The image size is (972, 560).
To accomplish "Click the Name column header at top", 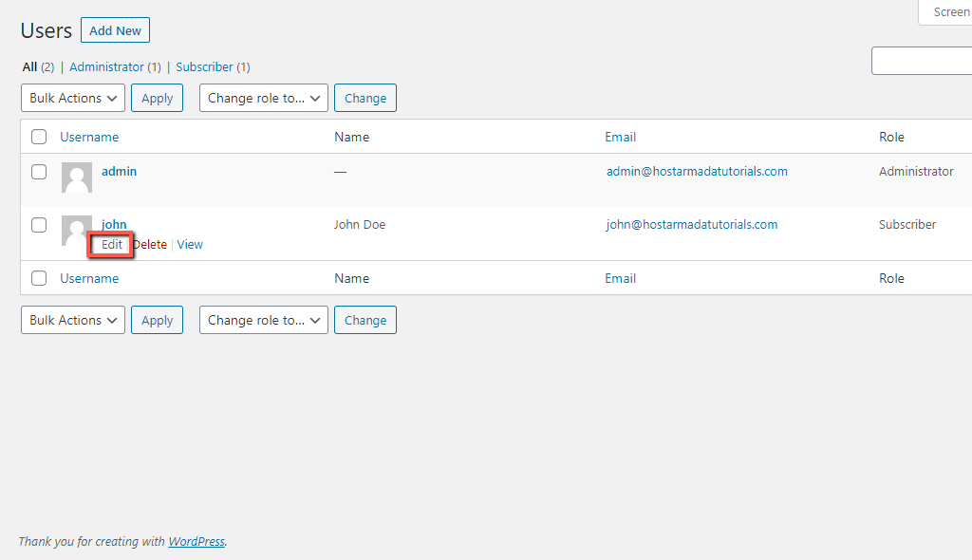I will point(351,137).
